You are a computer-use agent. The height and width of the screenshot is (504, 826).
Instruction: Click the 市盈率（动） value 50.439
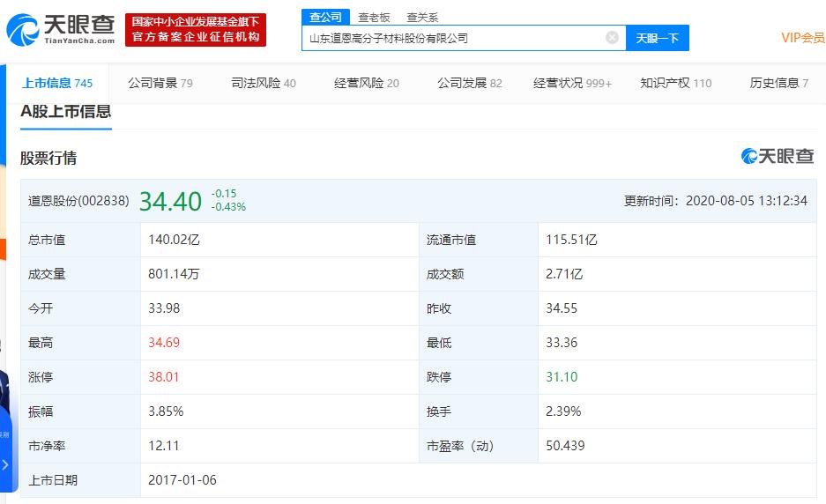pos(565,446)
